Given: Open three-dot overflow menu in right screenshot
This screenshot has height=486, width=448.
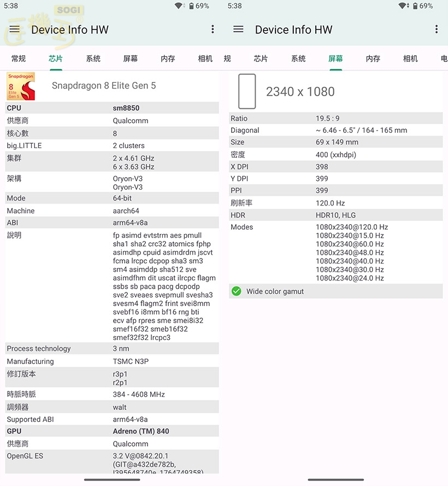Looking at the screenshot, I should [x=436, y=30].
